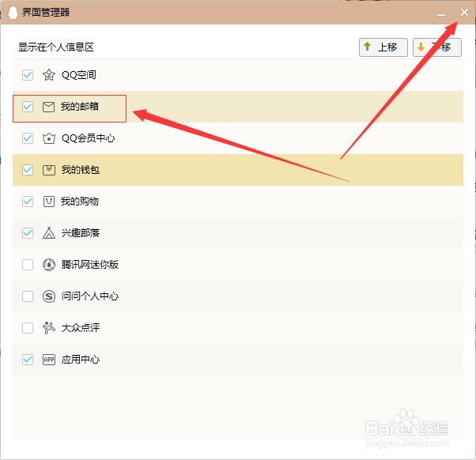
Task: Uncheck the QQ会员中心 checkbox
Action: (28, 138)
